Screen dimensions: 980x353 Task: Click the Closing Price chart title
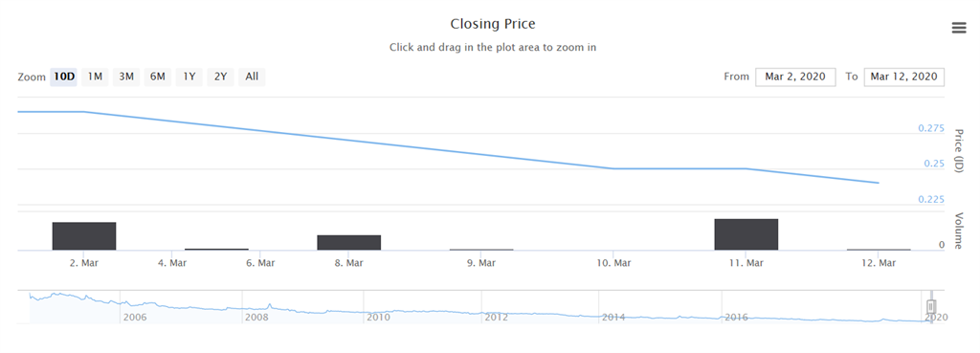pos(493,24)
